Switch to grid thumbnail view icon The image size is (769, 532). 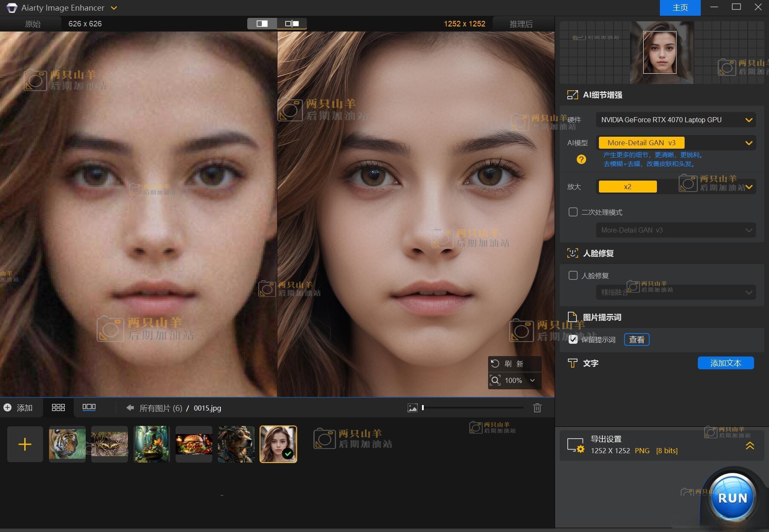click(58, 408)
